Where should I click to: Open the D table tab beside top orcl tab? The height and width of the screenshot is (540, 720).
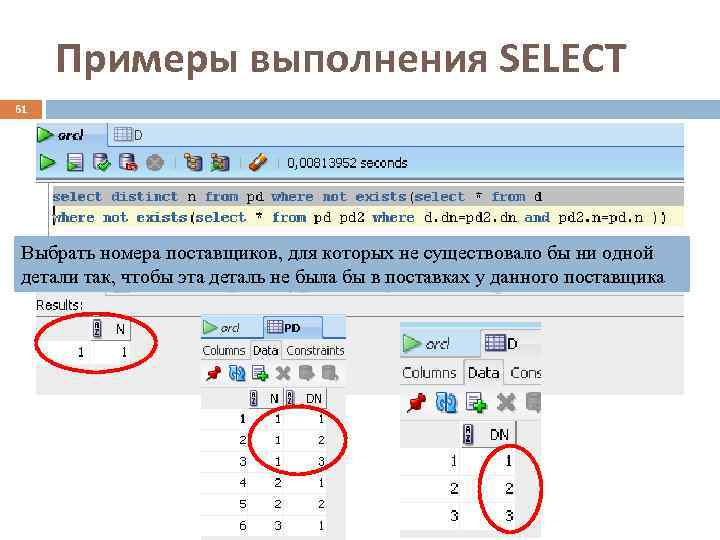(x=128, y=135)
